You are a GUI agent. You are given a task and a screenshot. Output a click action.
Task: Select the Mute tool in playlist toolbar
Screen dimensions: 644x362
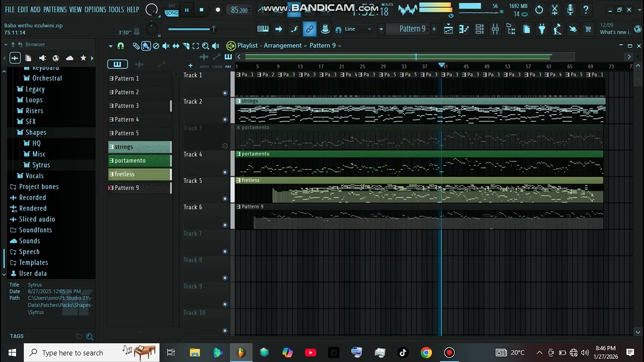[x=166, y=46]
